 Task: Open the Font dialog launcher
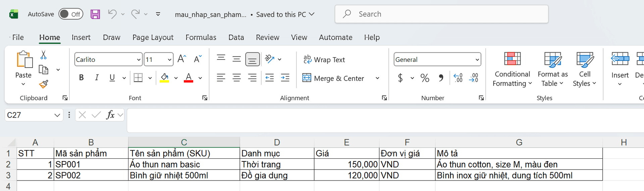pos(205,98)
